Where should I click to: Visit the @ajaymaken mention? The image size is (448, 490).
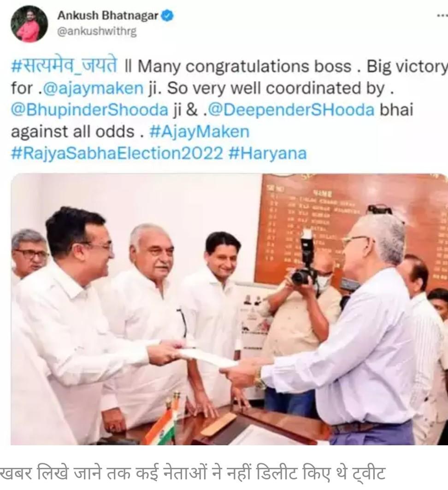(93, 88)
